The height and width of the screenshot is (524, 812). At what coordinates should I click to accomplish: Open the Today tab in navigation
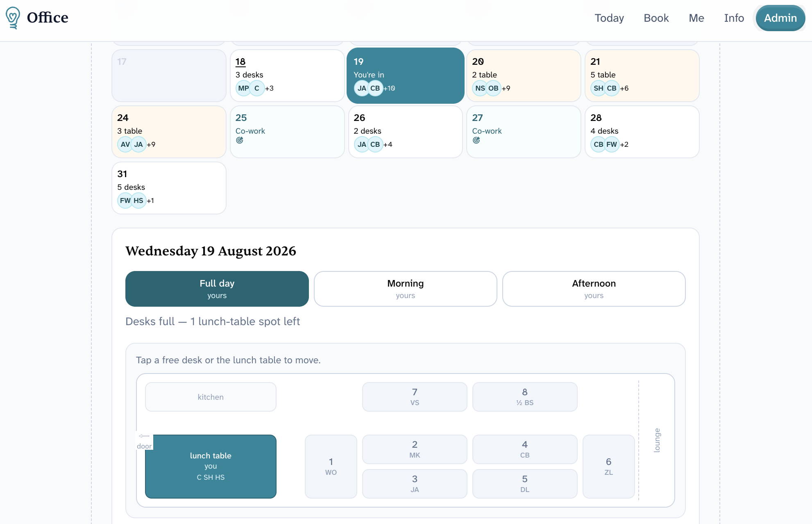point(609,18)
